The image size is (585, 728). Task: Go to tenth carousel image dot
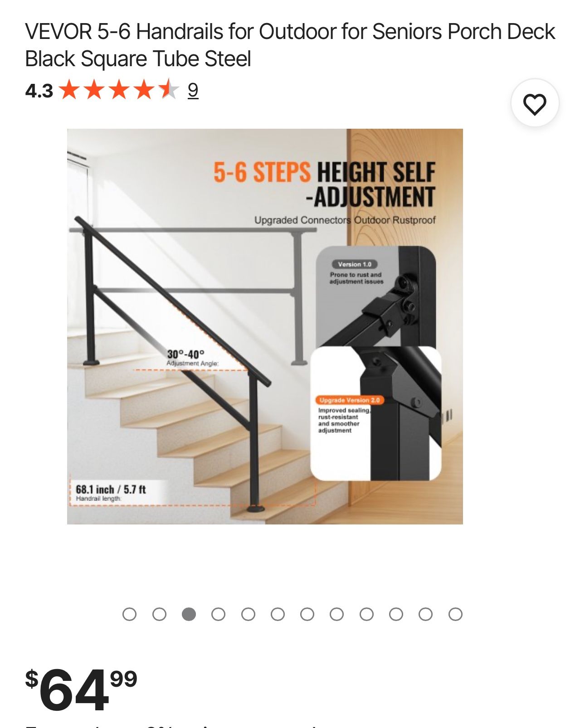point(396,614)
